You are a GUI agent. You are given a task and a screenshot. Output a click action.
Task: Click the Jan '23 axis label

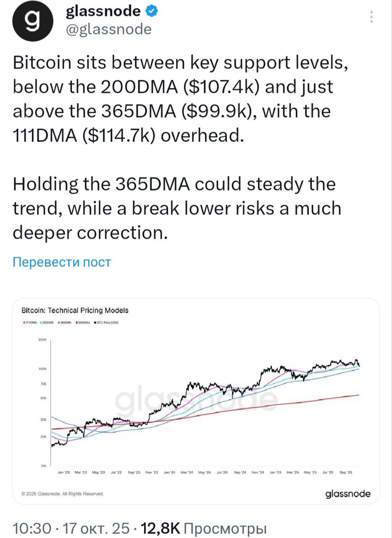pos(63,473)
